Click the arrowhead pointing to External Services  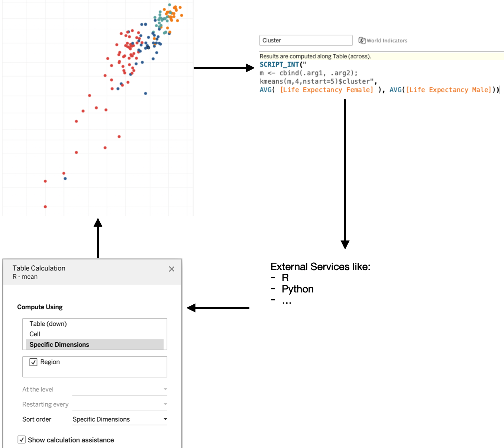(x=345, y=244)
